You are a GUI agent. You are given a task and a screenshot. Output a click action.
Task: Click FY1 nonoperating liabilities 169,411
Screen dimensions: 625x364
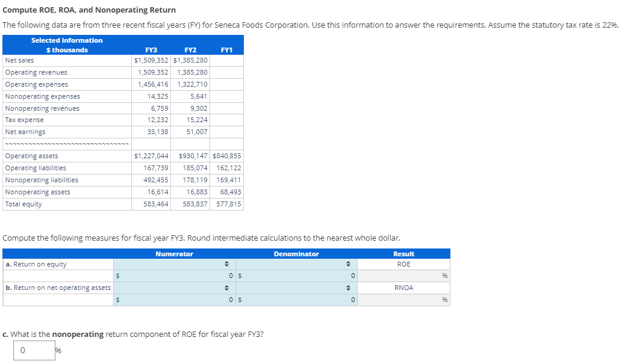coord(229,180)
